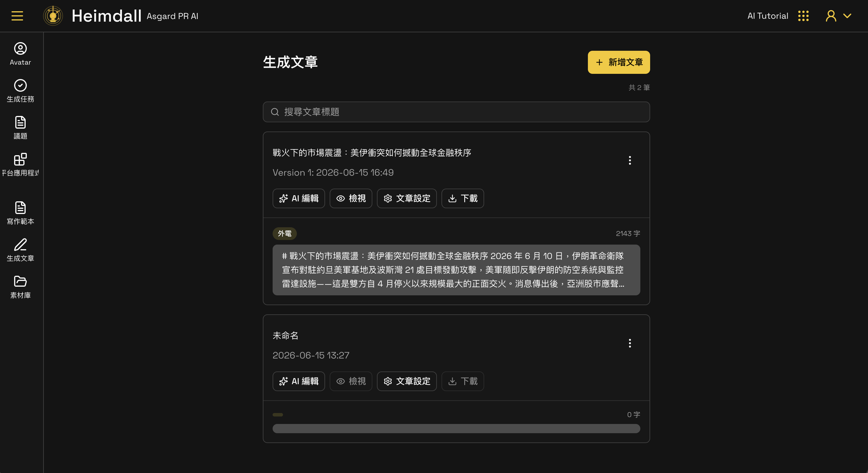Viewport: 868px width, 473px height.
Task: Focus the 搜尋文章標題 search field
Action: pos(456,112)
